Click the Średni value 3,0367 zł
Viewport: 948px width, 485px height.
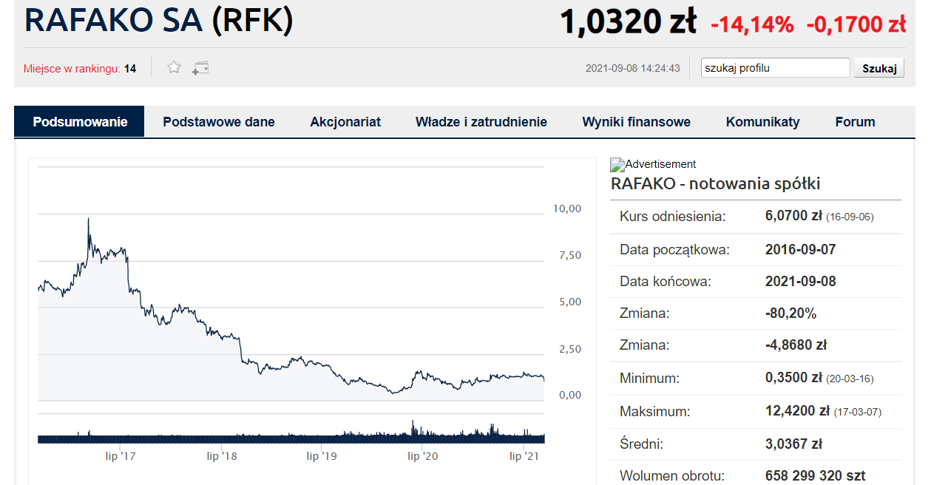[x=793, y=444]
